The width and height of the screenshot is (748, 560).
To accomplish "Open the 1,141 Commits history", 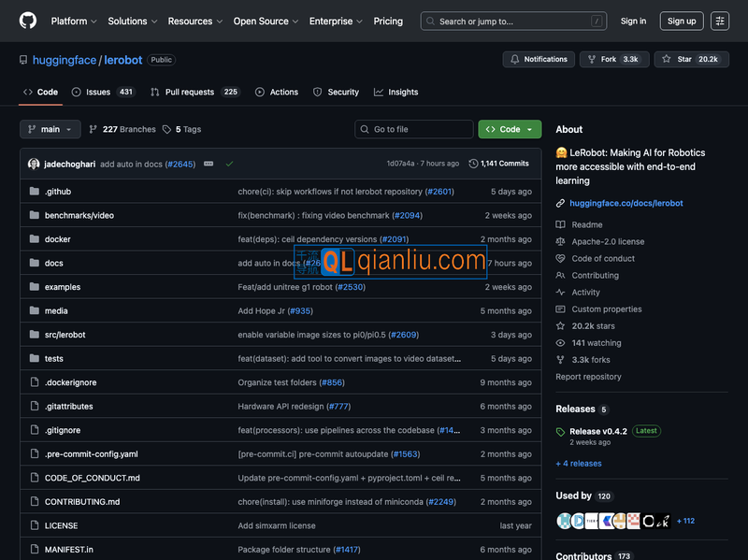I will coord(498,164).
